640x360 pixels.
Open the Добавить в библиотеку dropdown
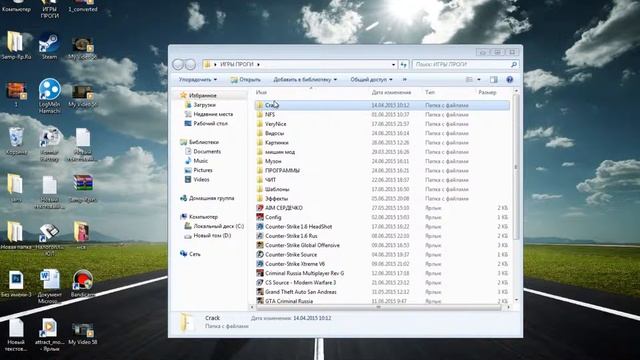[305, 80]
